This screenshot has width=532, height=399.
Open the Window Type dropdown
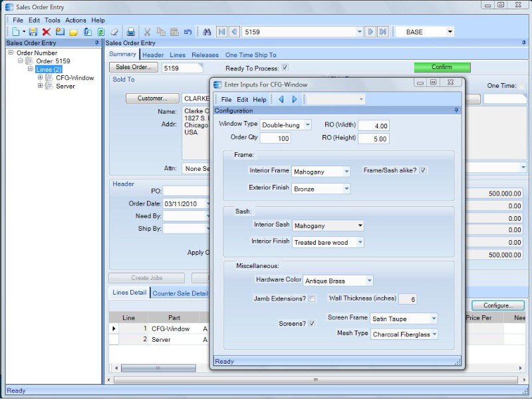307,125
